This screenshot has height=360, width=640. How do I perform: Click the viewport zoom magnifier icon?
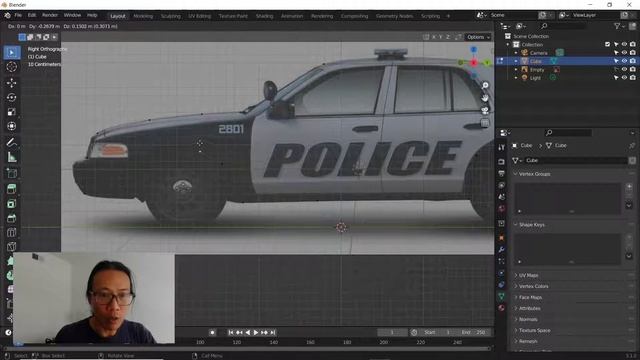pos(485,85)
